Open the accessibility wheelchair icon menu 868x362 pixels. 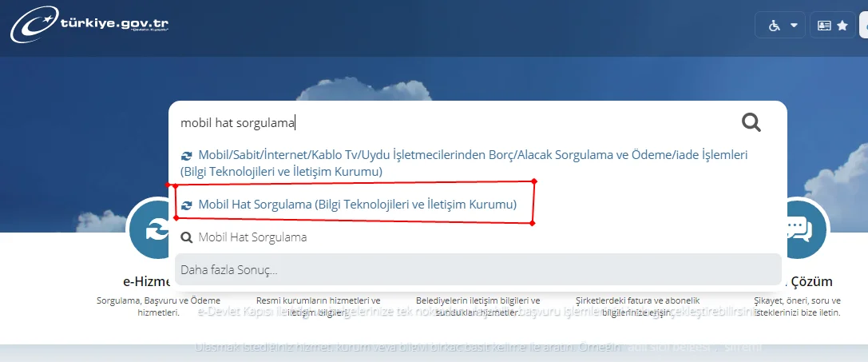point(775,26)
